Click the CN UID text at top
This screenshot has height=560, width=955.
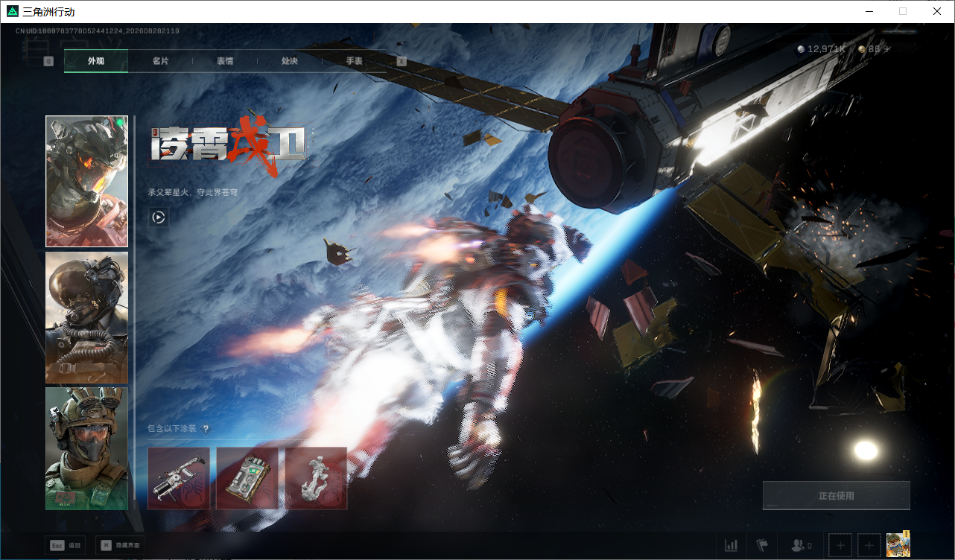point(98,31)
